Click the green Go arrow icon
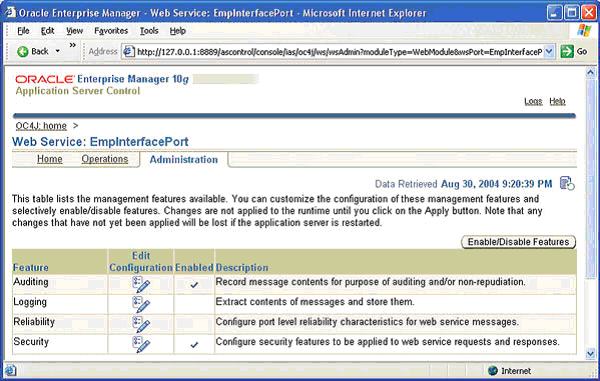 pyautogui.click(x=567, y=51)
